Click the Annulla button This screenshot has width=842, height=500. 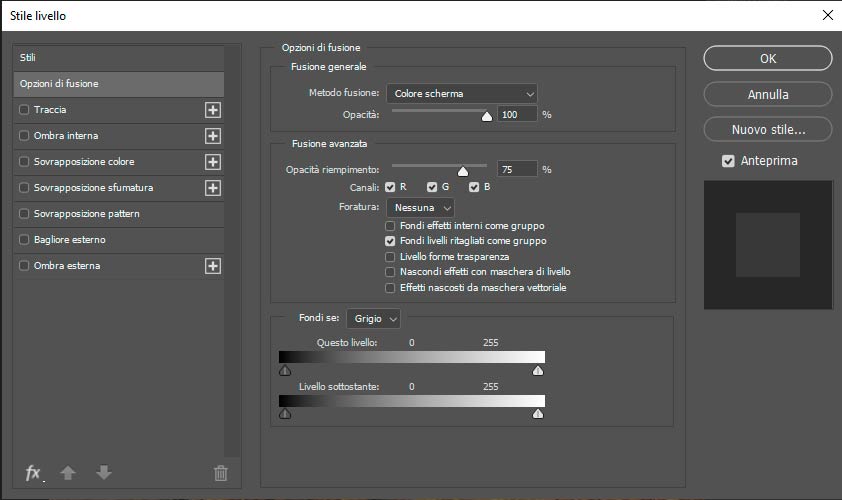(768, 95)
